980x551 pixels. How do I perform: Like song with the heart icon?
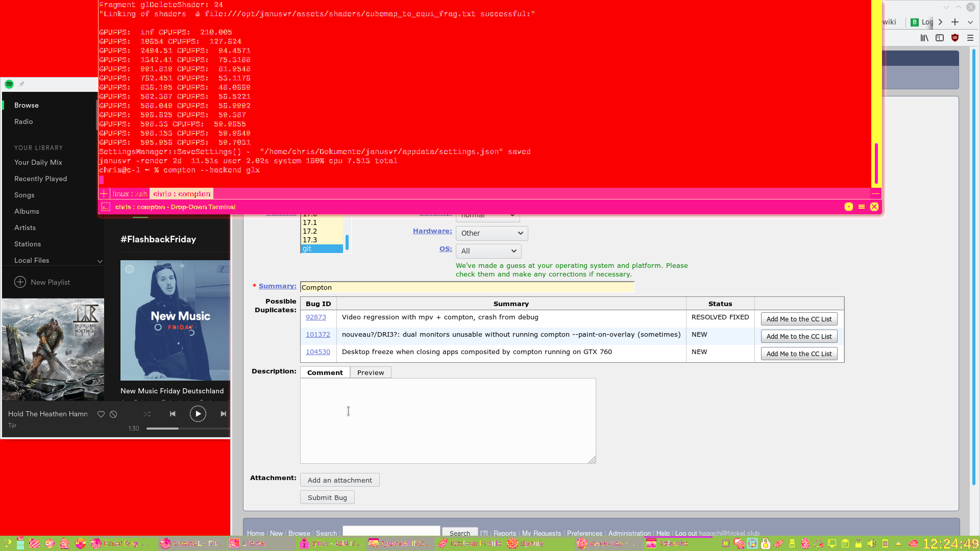(x=101, y=414)
